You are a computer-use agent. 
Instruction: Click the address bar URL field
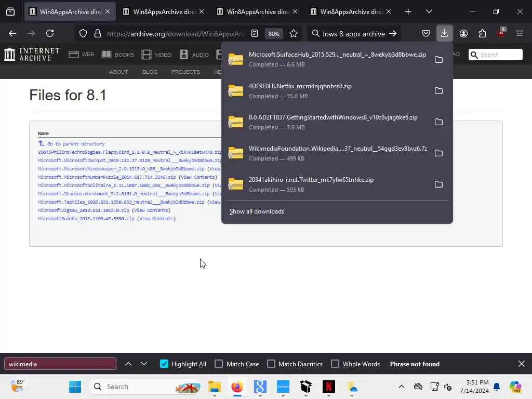176,34
